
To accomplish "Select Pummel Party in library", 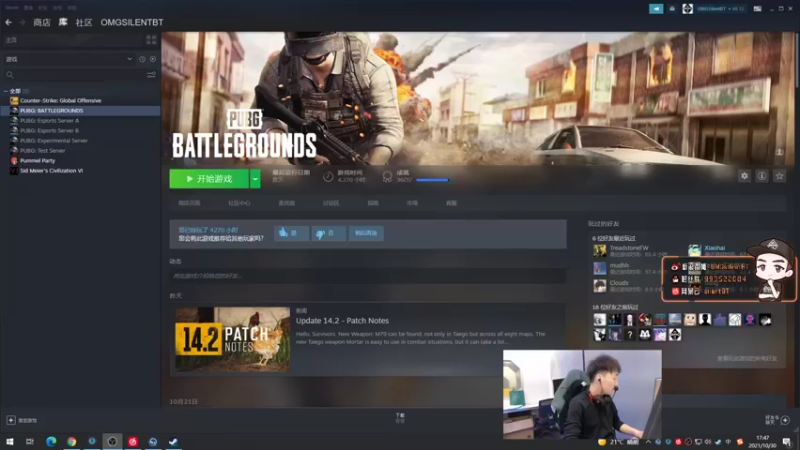I will 37,160.
